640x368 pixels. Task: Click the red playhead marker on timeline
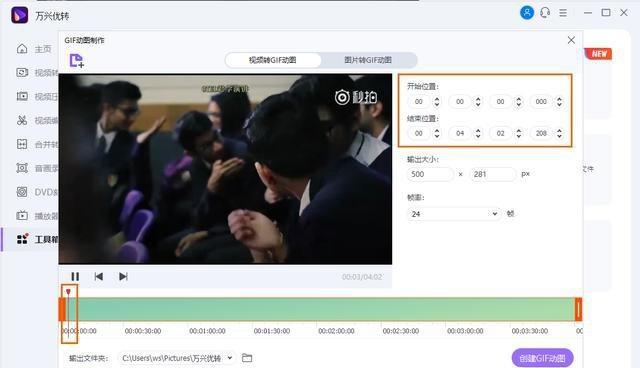(x=69, y=291)
